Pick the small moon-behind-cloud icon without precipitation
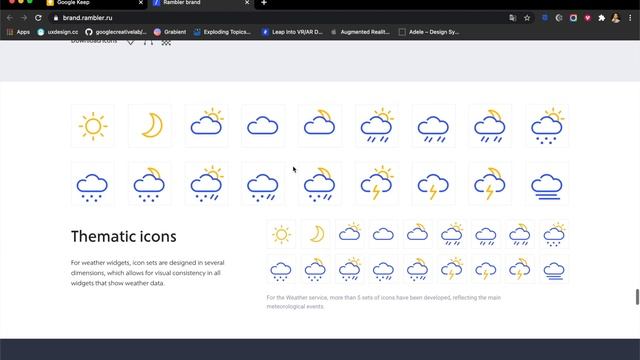Viewport: 640px width, 360px height. (418, 232)
